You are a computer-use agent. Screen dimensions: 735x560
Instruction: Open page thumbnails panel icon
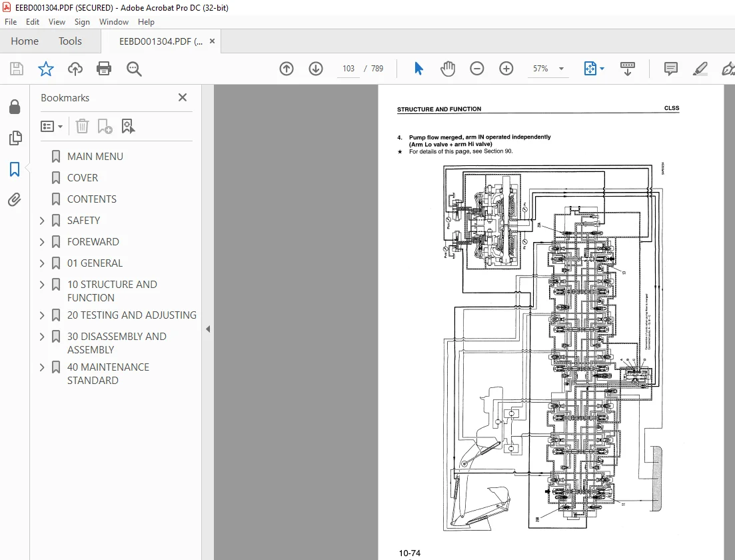coord(15,138)
